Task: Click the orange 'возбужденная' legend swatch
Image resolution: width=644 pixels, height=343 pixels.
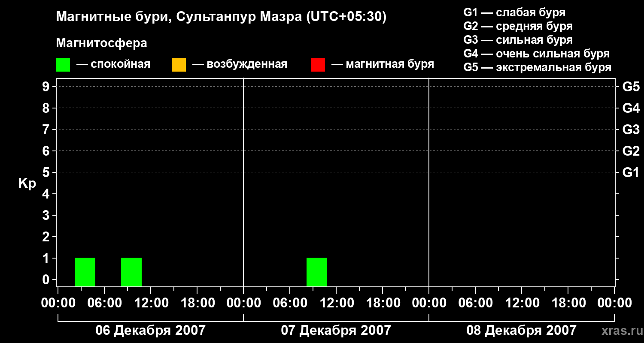Action: 179,65
